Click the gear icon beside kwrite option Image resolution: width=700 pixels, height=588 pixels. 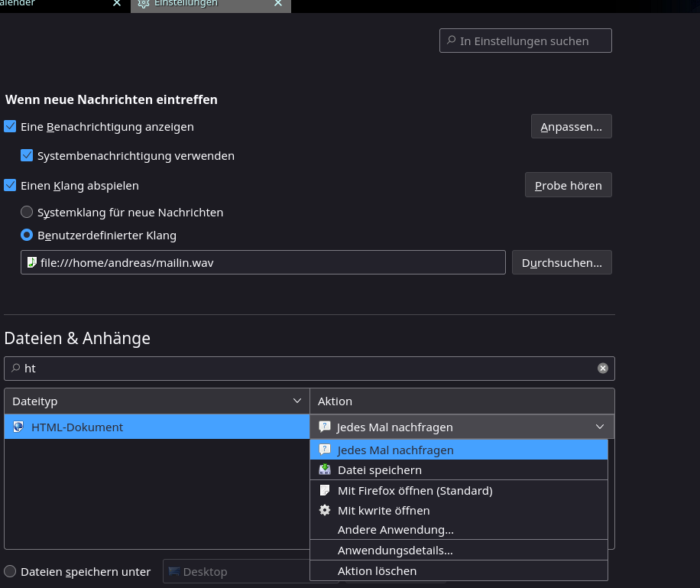point(325,510)
